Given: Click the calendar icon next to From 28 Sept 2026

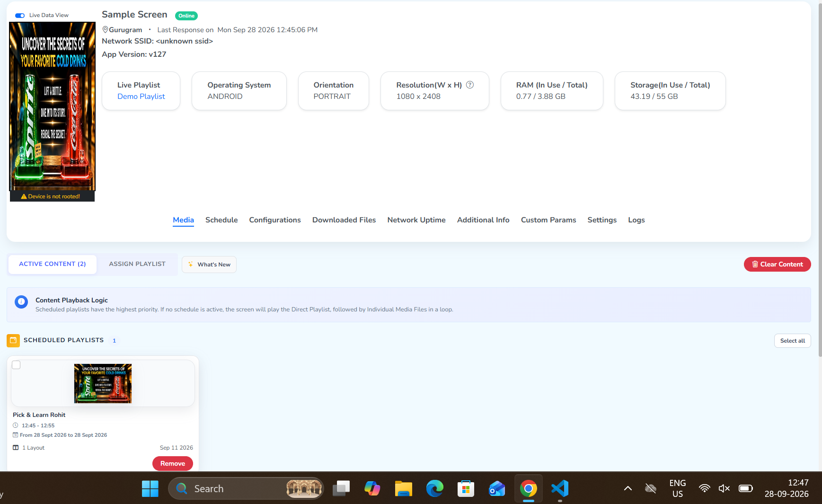Looking at the screenshot, I should [x=15, y=435].
